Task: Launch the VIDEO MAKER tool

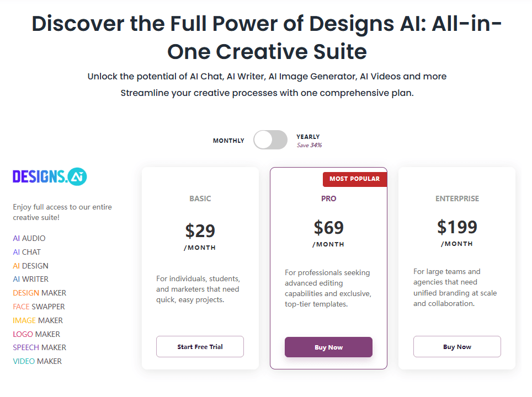Action: (38, 361)
